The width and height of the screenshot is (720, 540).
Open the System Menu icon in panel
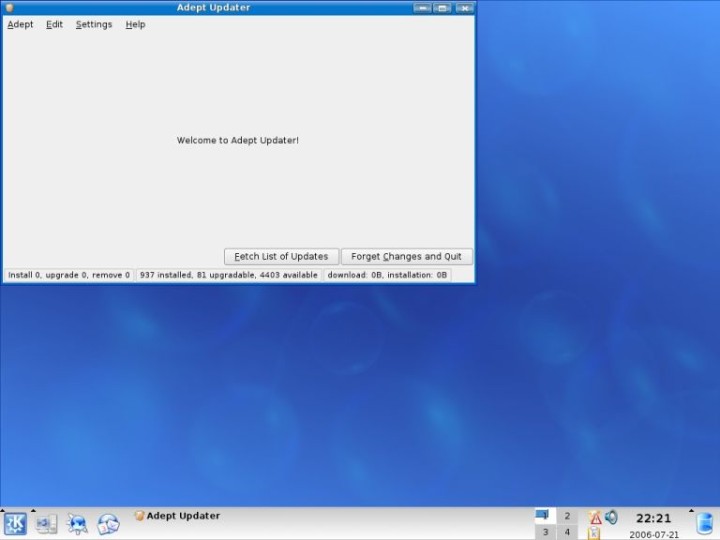click(46, 524)
